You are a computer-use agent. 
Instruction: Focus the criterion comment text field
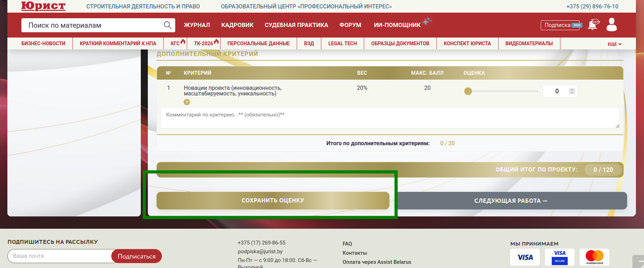click(x=390, y=118)
